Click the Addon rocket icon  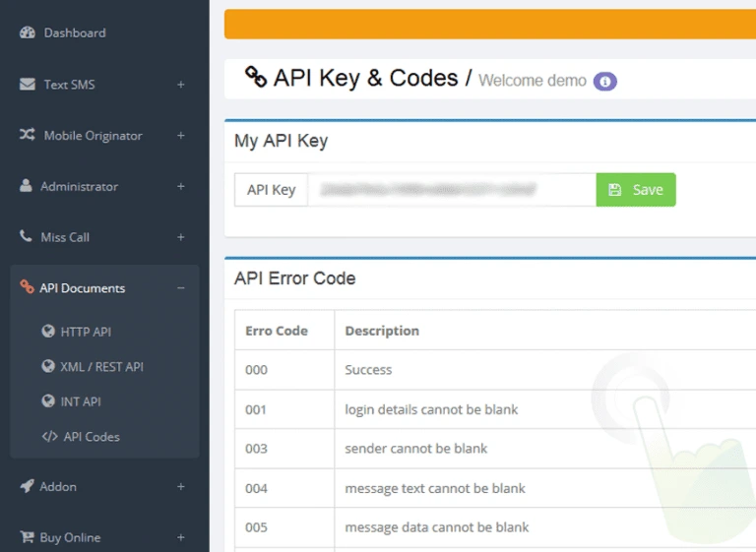[28, 486]
